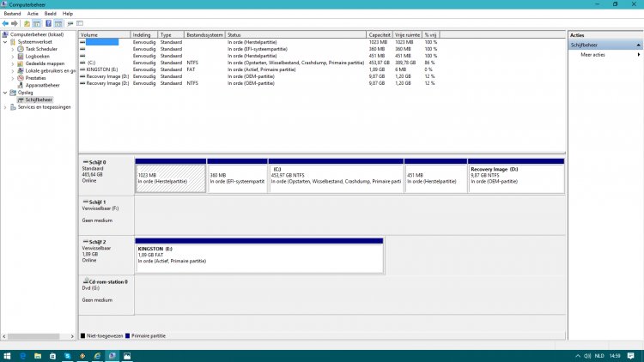Open the Actie menu
644x362 pixels.
(33, 14)
